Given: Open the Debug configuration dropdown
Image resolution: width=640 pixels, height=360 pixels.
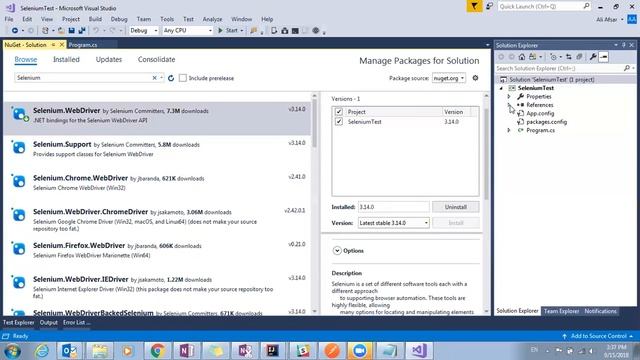Looking at the screenshot, I should tap(144, 31).
